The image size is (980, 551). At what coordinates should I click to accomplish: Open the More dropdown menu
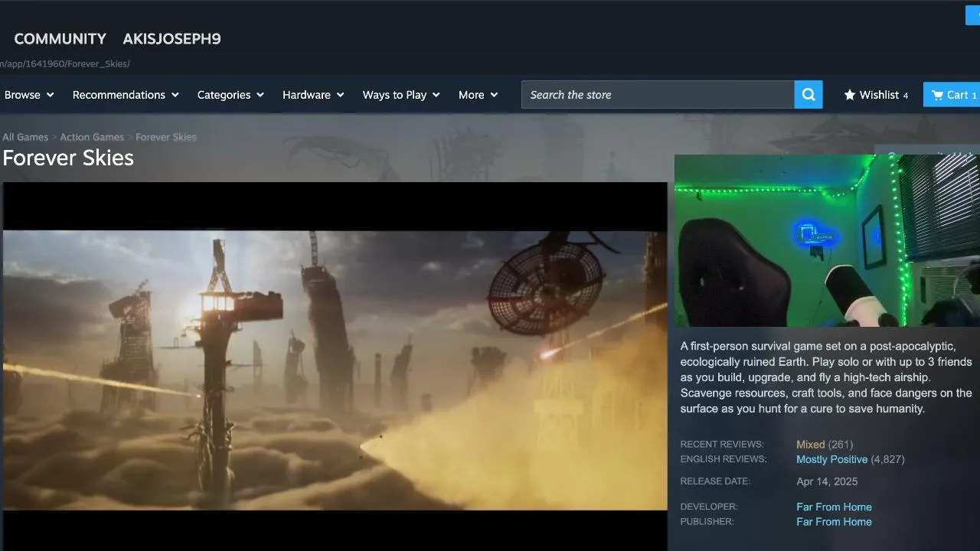pyautogui.click(x=479, y=95)
